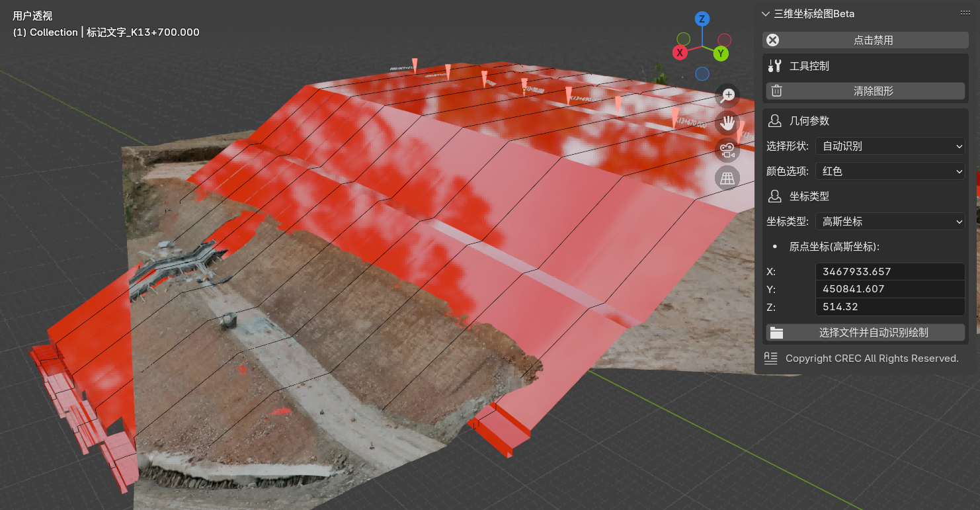
Task: Click the Z origin value 514.32 field
Action: pos(890,307)
